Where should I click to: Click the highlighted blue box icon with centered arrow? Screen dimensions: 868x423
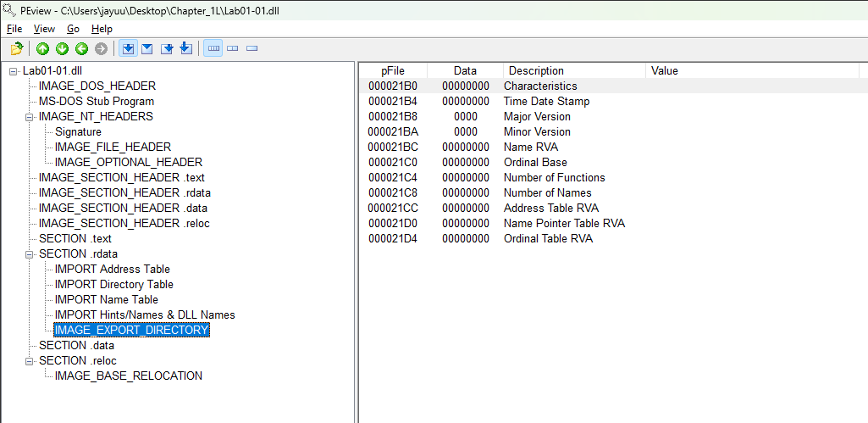coord(128,49)
